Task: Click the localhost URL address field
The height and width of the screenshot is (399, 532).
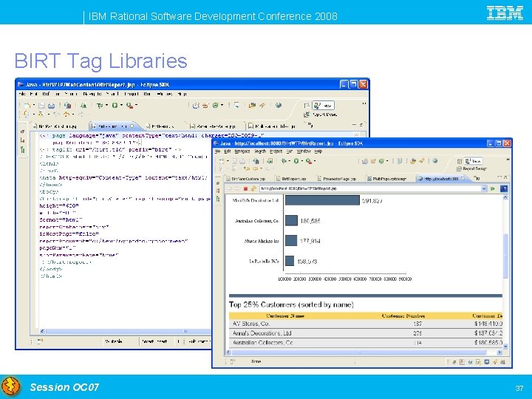Action: click(370, 188)
